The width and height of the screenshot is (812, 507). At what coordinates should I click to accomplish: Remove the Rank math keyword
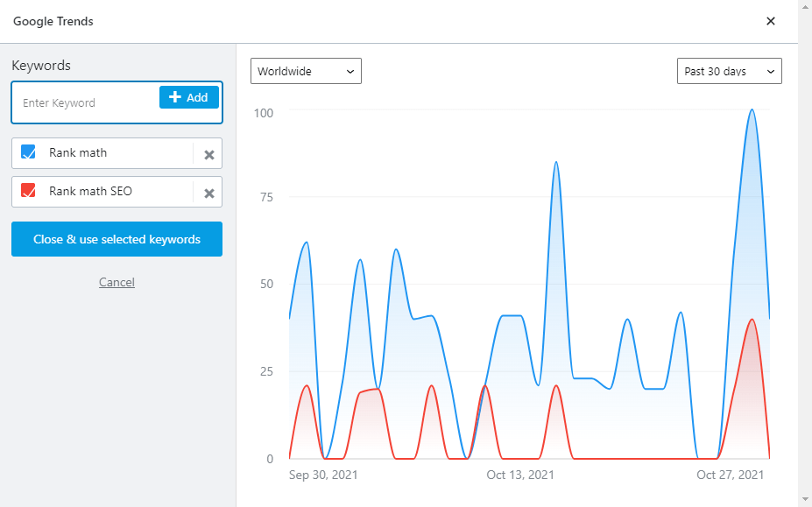pyautogui.click(x=209, y=155)
